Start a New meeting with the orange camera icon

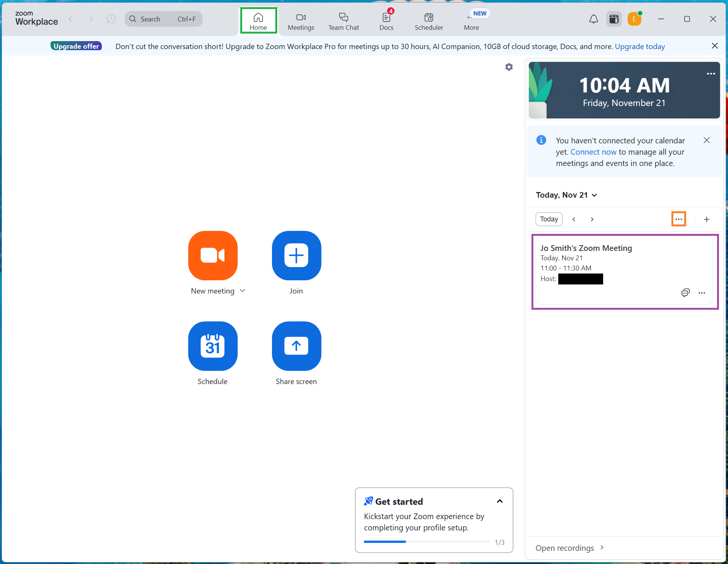click(213, 255)
